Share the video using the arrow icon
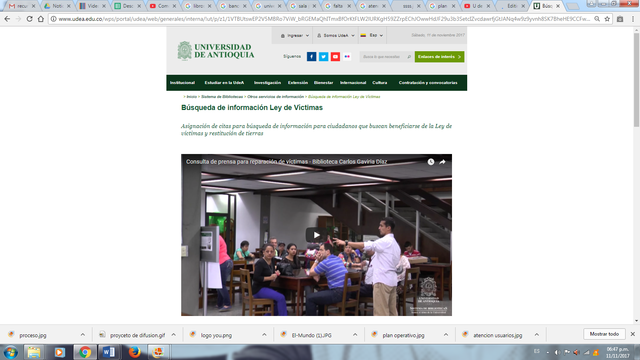The width and height of the screenshot is (640, 360). click(442, 162)
